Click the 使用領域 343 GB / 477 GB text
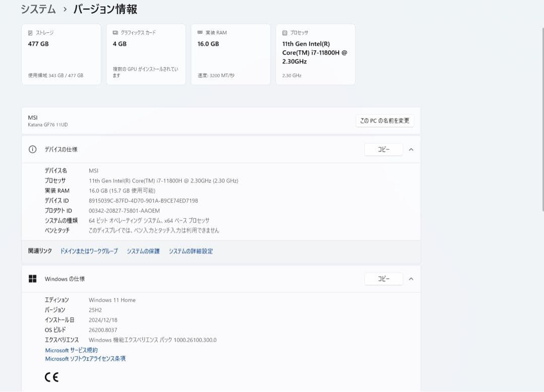544x392 pixels. click(55, 75)
